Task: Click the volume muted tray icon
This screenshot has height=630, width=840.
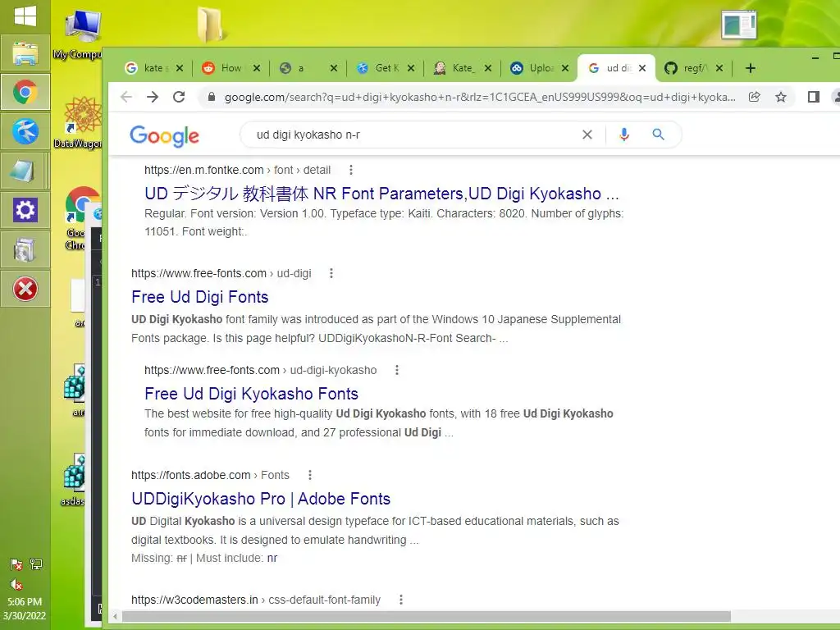Action: click(x=16, y=584)
